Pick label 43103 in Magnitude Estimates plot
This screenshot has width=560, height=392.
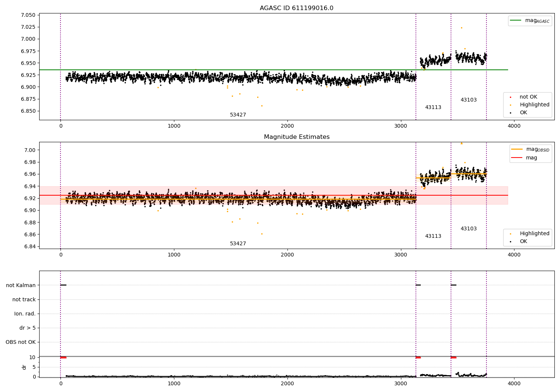click(469, 229)
